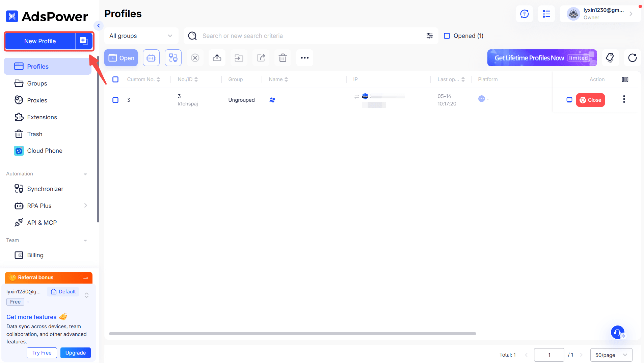Viewport: 644px width, 363px height.
Task: Open the Get more features link
Action: pos(31,317)
